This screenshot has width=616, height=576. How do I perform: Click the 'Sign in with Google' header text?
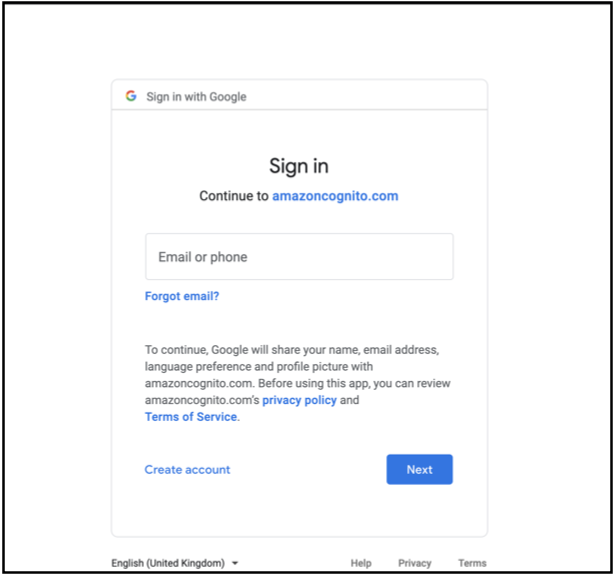click(x=196, y=97)
